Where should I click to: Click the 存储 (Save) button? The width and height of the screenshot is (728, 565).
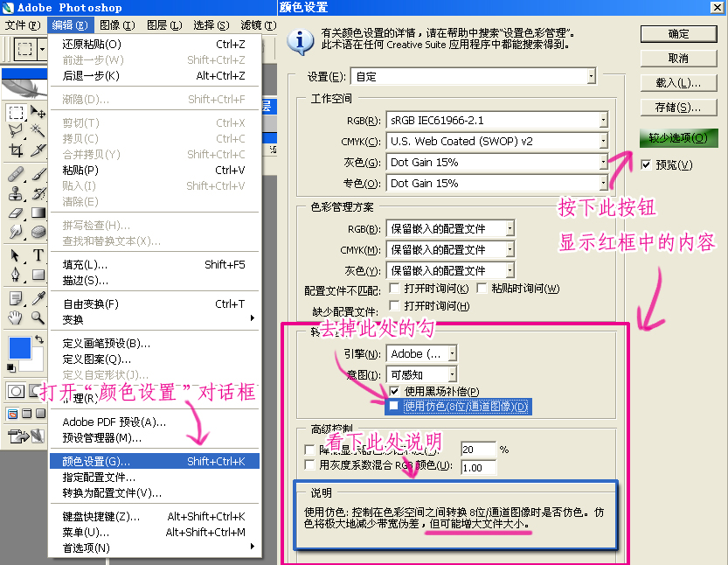point(678,108)
